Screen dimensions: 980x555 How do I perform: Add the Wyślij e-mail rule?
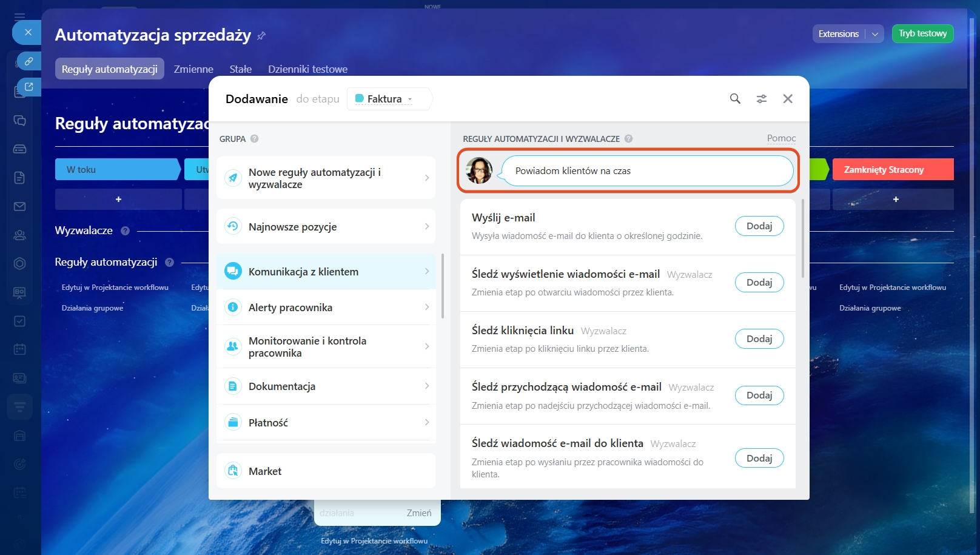pyautogui.click(x=759, y=226)
